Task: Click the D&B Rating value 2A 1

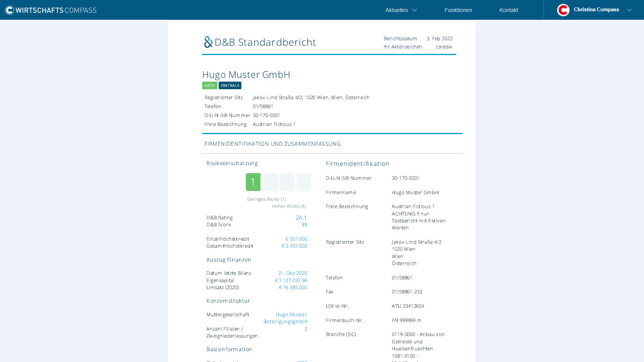Action: click(x=301, y=218)
